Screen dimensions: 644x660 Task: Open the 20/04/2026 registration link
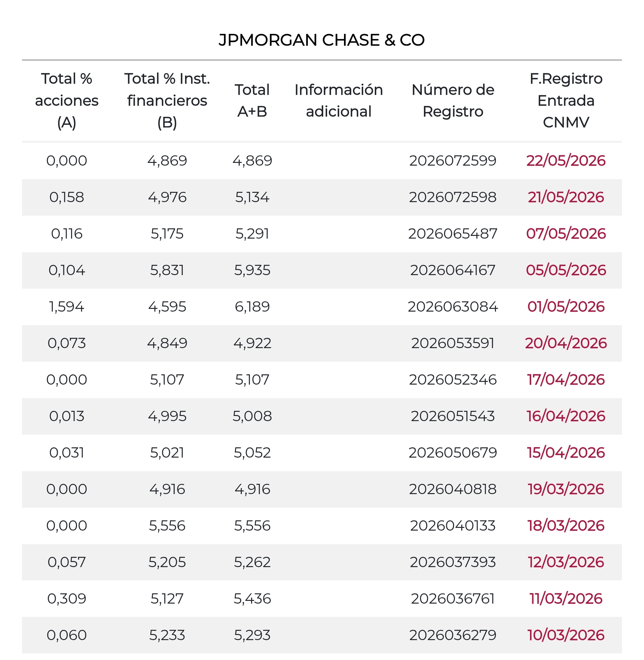[566, 343]
